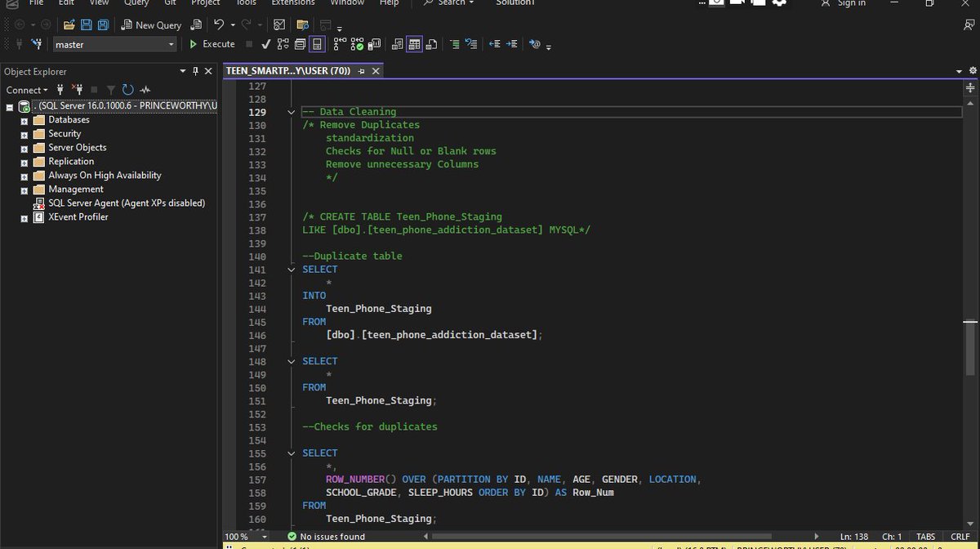Click the feedback person icon top right
Image resolution: width=980 pixels, height=549 pixels.
coord(969,25)
